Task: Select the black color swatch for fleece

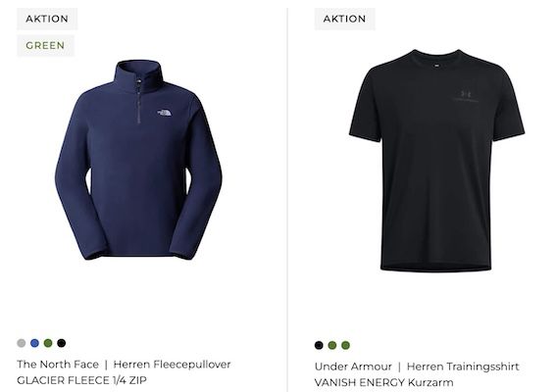Action: tap(62, 343)
